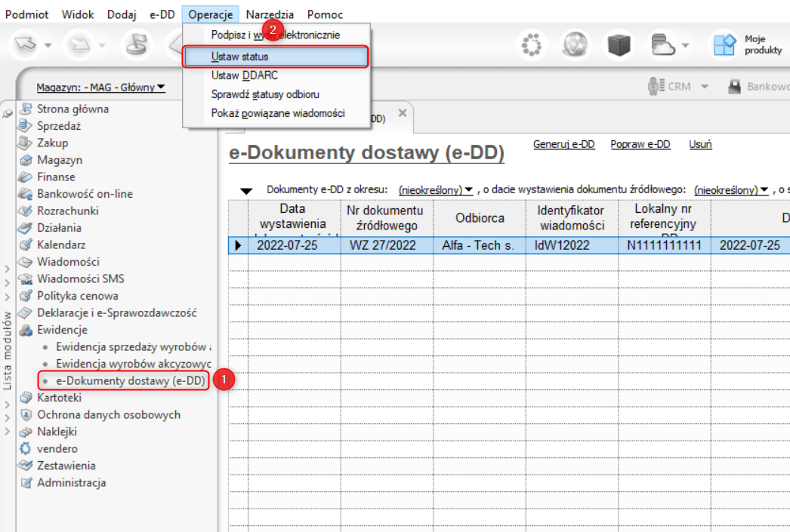Click the back navigation arrow icon
790x532 pixels.
click(25, 45)
